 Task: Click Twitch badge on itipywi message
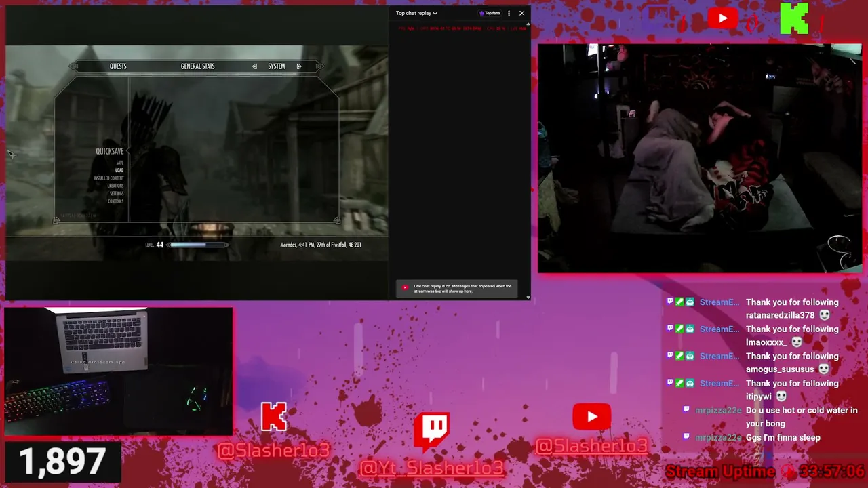[x=669, y=384]
